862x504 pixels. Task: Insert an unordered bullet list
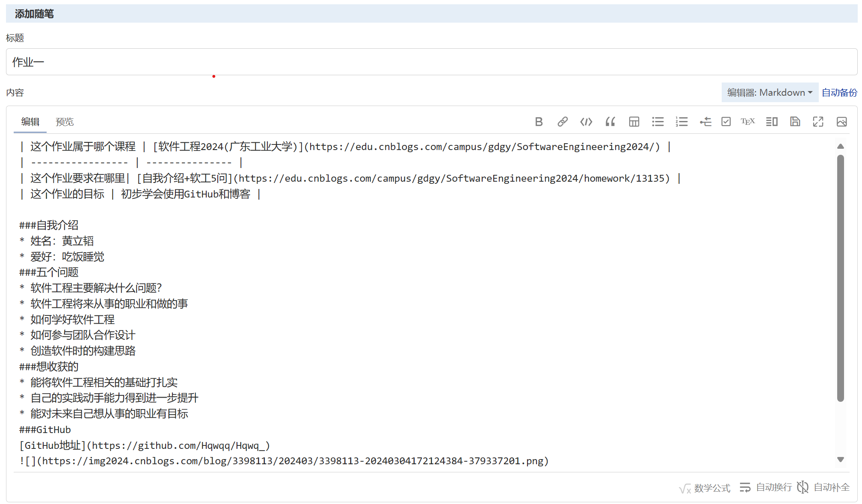[658, 122]
